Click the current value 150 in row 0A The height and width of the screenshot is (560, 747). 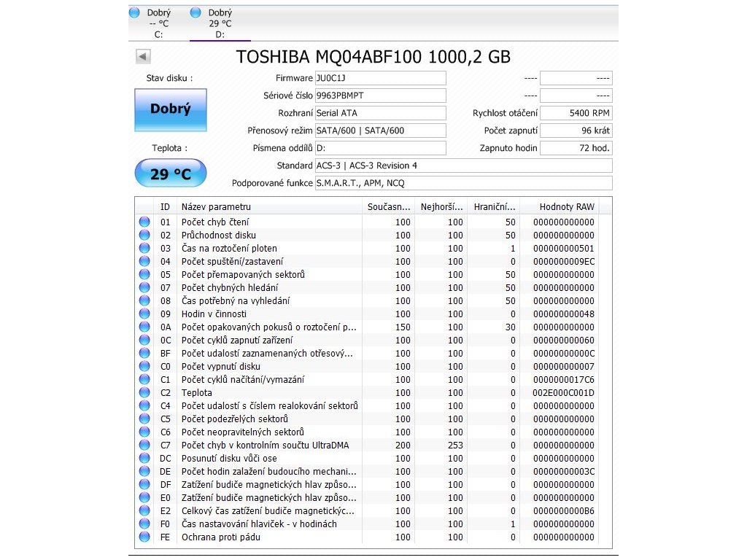pyautogui.click(x=403, y=327)
